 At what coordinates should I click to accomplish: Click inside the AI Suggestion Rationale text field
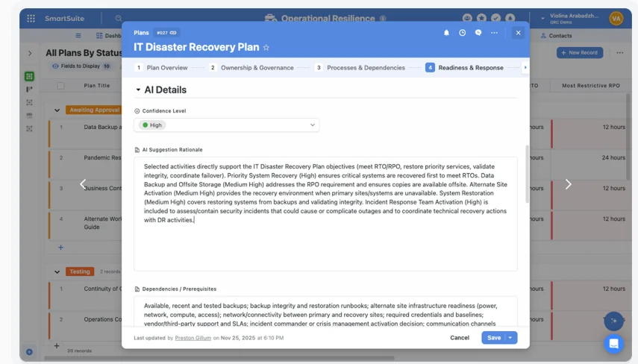(325, 214)
